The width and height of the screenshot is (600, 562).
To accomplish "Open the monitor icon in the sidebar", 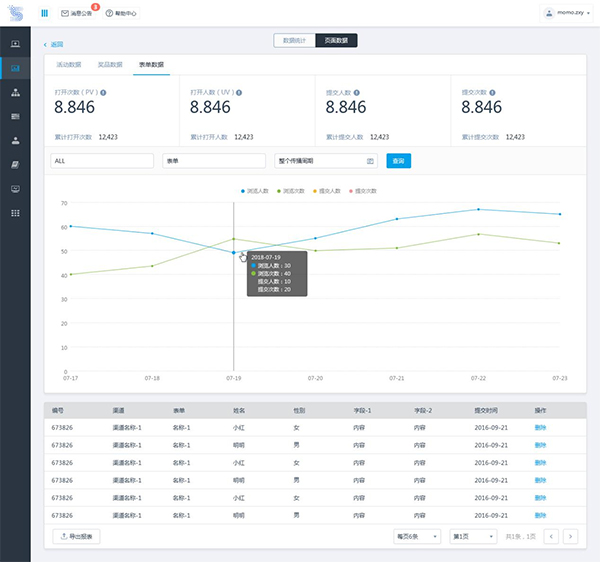I will [15, 189].
